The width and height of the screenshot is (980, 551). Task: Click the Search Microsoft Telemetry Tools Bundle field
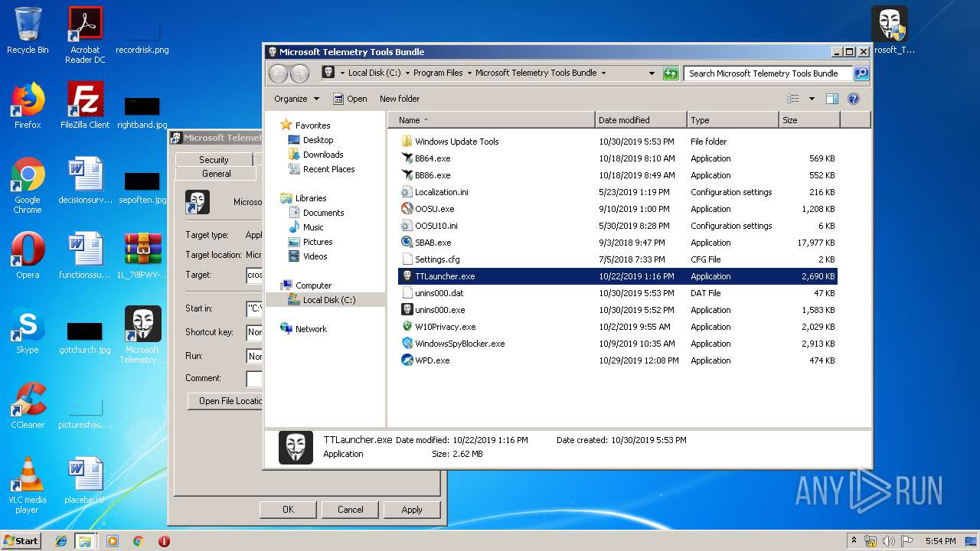point(768,73)
